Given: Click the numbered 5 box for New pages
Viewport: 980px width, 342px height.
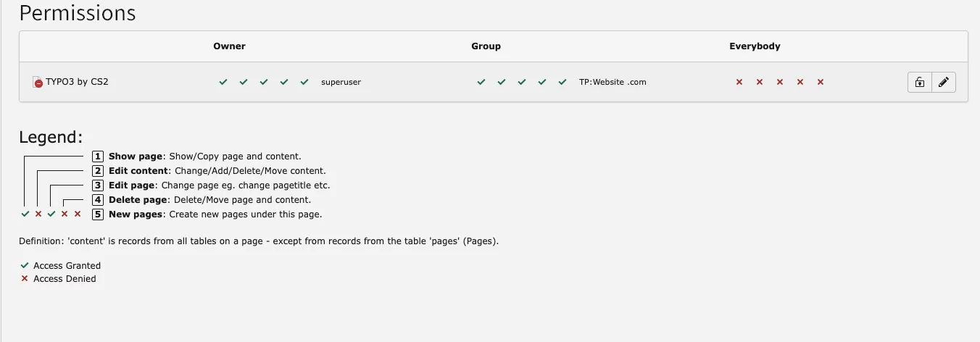Looking at the screenshot, I should [98, 214].
